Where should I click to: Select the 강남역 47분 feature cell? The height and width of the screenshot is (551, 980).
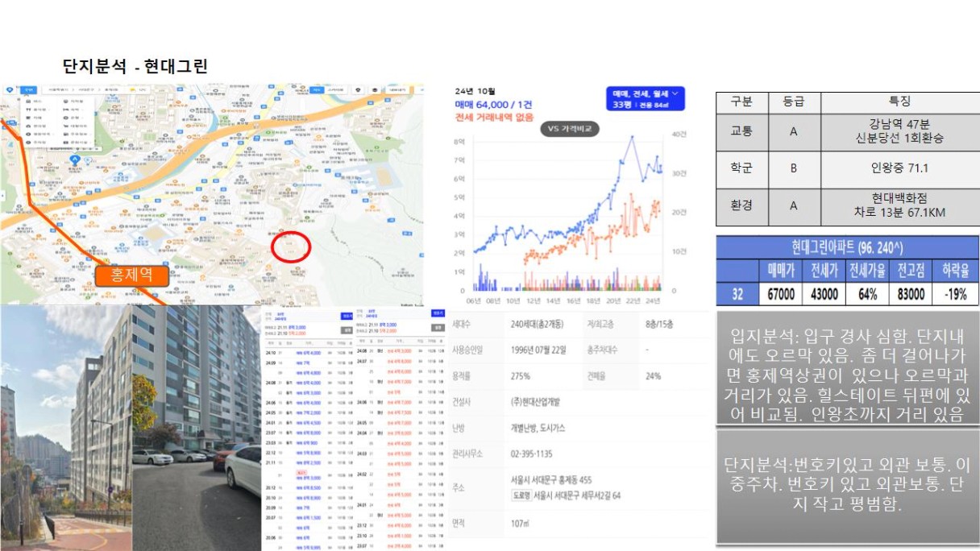pos(899,132)
